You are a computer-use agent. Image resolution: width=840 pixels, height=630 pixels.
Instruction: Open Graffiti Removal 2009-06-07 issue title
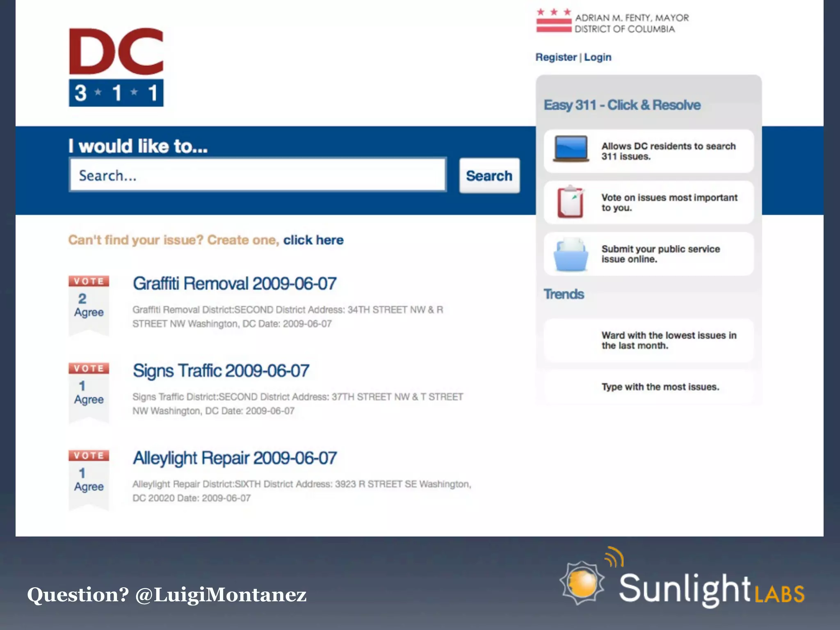point(235,284)
